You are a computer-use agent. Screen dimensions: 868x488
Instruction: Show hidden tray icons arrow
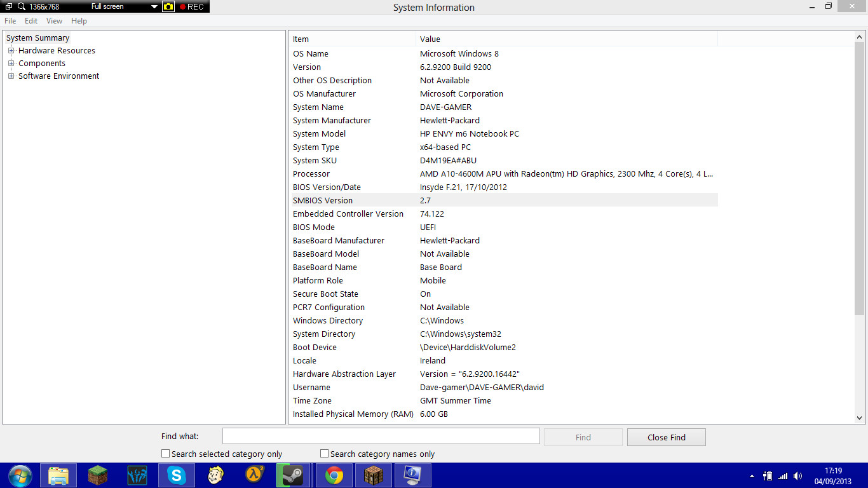point(752,476)
